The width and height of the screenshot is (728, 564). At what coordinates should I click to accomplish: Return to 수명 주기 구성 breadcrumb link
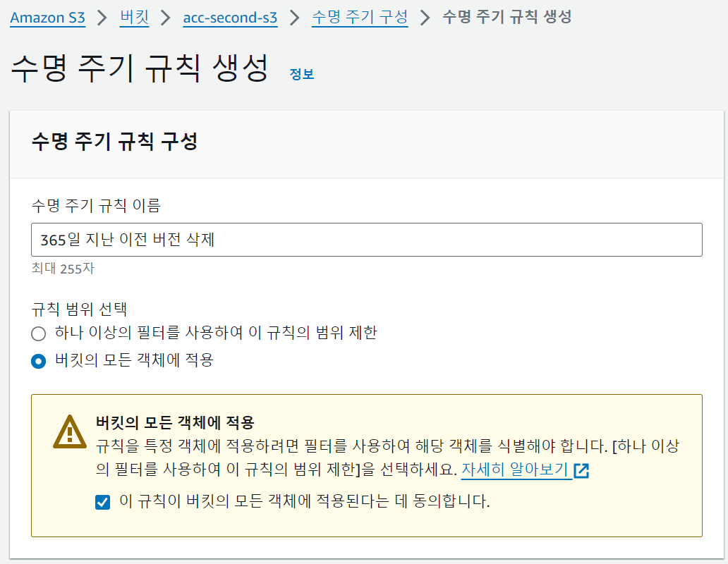[360, 18]
